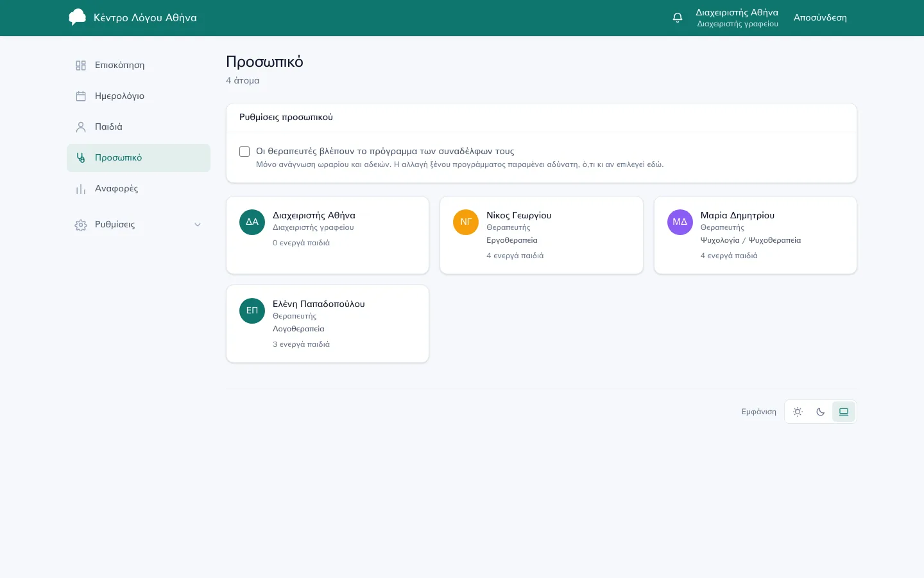
Task: Click '4 άτομα' count text
Action: click(243, 80)
